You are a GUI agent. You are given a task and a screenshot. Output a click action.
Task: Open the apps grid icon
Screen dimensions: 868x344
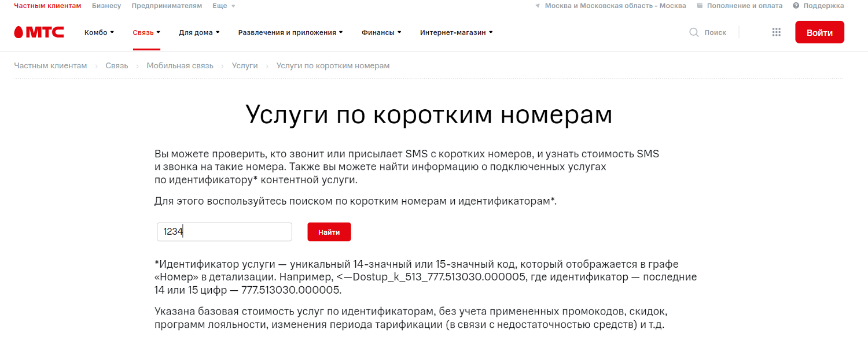(777, 32)
